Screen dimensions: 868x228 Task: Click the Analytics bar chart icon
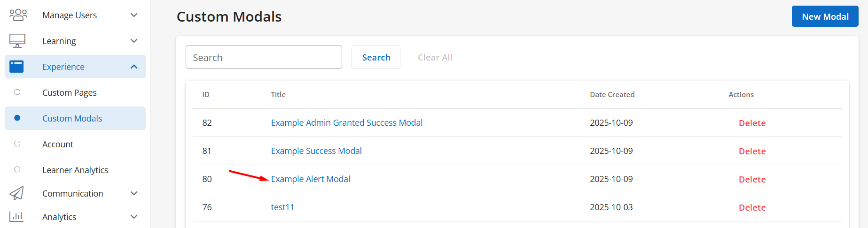[16, 217]
